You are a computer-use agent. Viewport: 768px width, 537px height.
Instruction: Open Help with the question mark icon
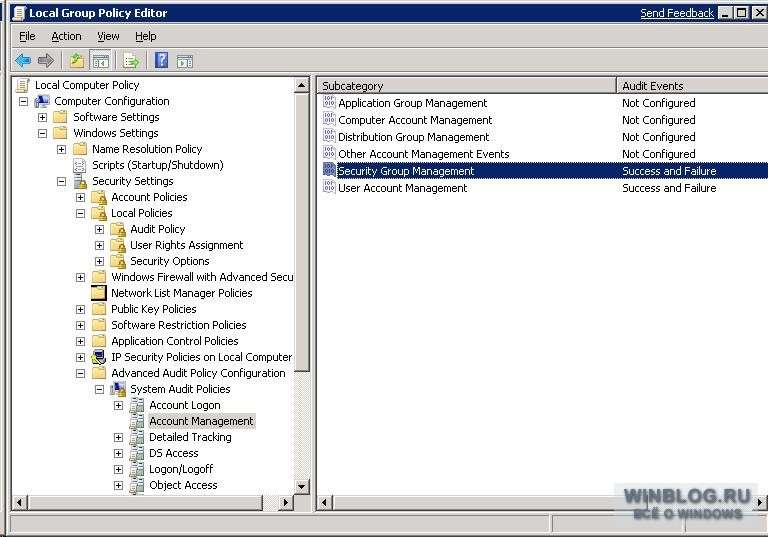click(161, 60)
